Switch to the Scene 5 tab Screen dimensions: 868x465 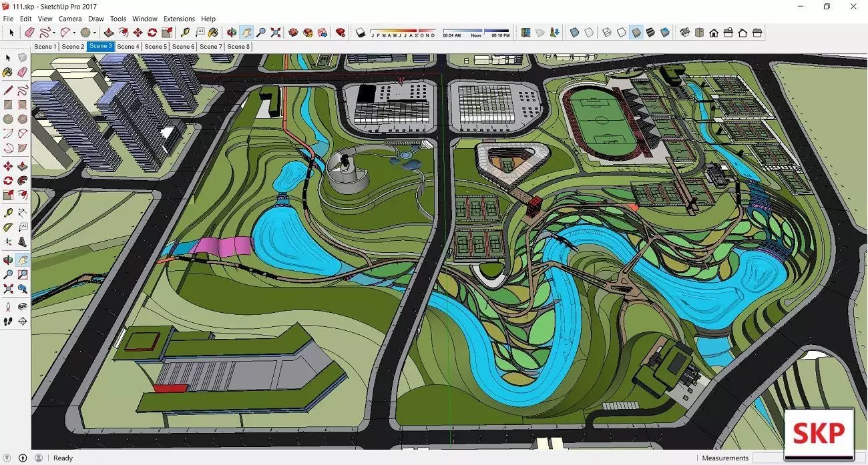pos(156,47)
